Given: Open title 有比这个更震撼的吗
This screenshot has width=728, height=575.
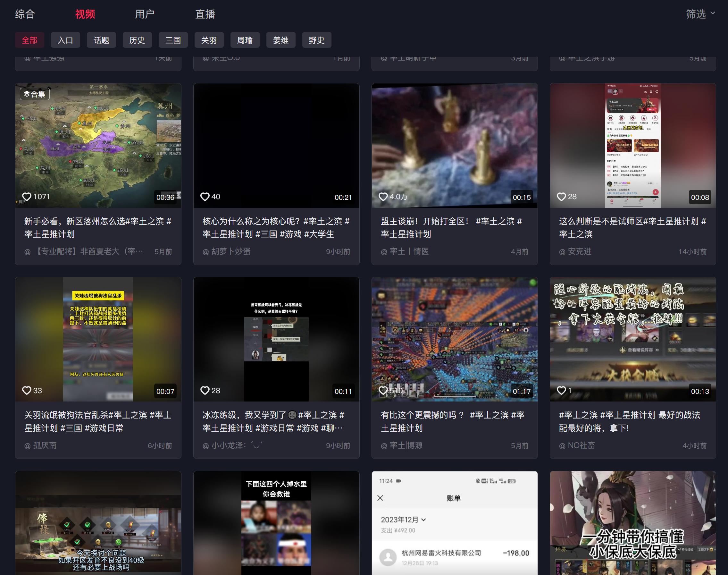Looking at the screenshot, I should [453, 421].
